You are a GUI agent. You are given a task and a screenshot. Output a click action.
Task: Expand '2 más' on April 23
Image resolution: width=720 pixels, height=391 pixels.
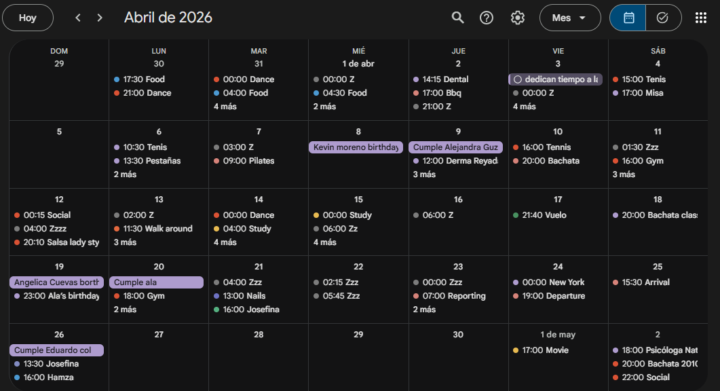424,309
